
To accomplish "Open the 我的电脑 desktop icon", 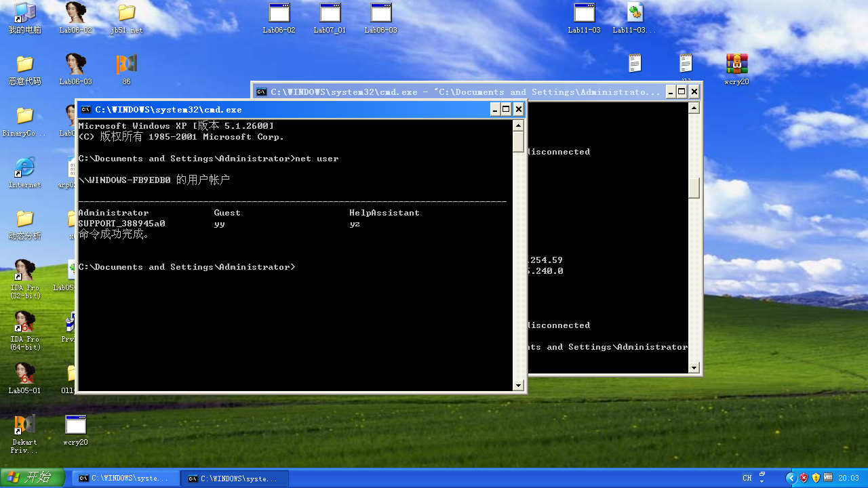I will [25, 17].
